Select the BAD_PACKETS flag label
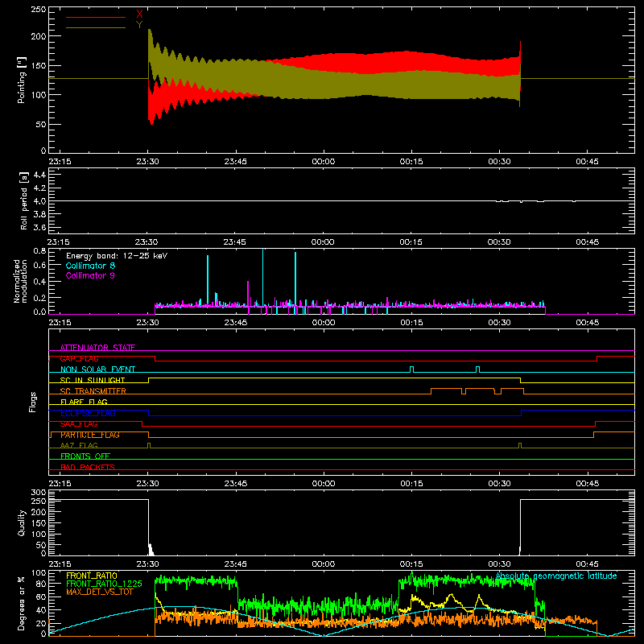Image resolution: width=644 pixels, height=644 pixels. click(x=88, y=467)
